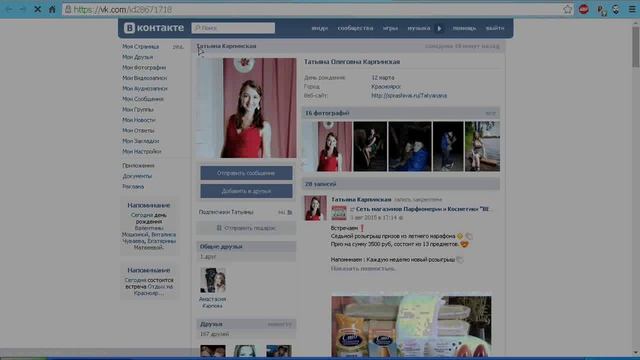The image size is (640, 360).
Task: Click post author avatar on wall
Action: click(x=316, y=208)
